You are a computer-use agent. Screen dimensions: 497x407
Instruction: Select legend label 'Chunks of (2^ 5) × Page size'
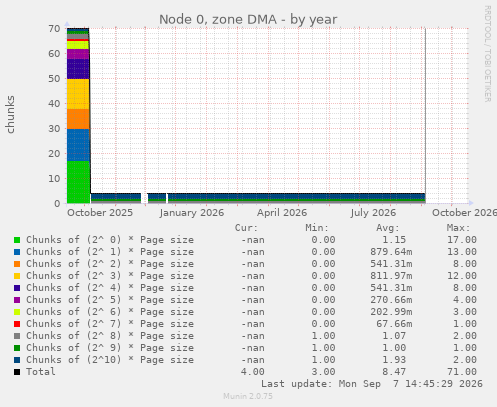(110, 300)
